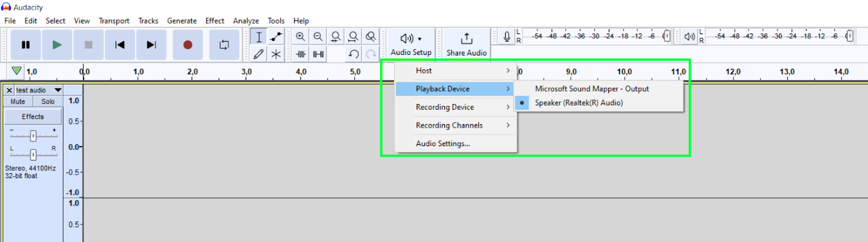The image size is (868, 242).
Task: Click the Zoom In magnifier
Action: pyautogui.click(x=301, y=36)
